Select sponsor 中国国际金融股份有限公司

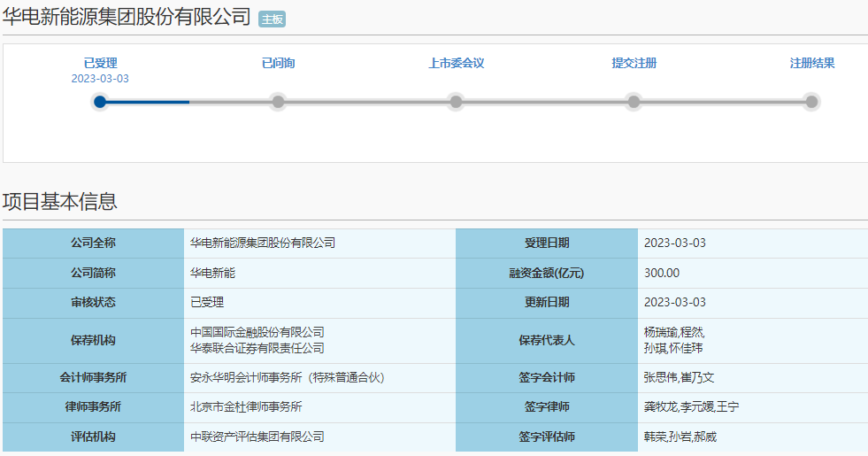click(x=257, y=332)
